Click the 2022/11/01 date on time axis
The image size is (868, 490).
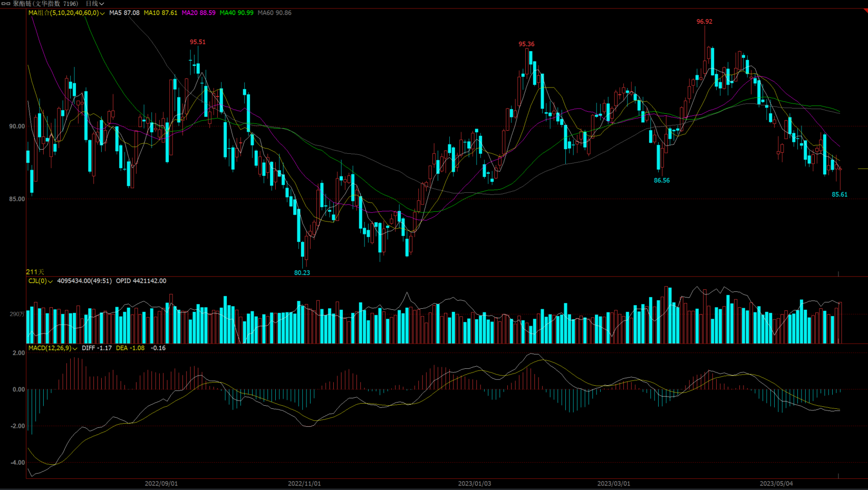(304, 483)
